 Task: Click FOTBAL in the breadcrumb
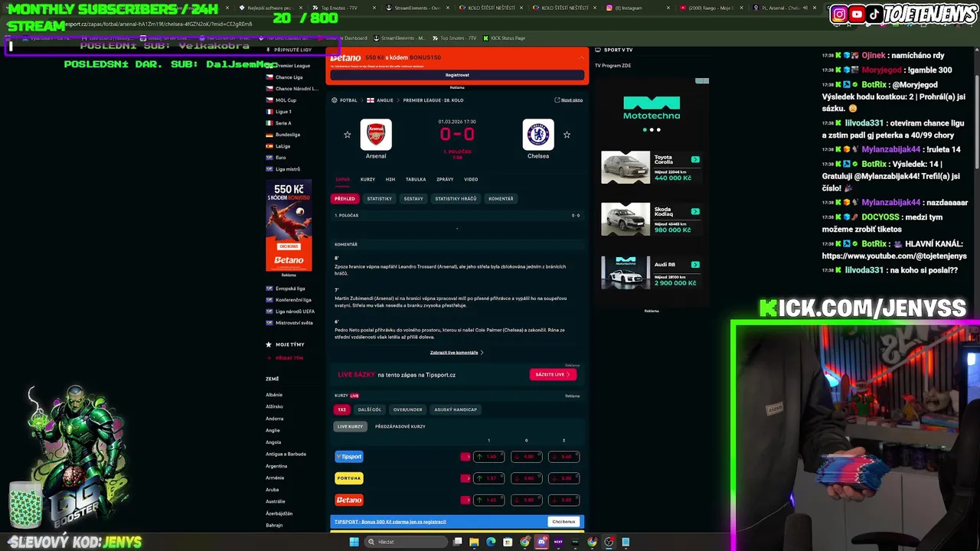pos(348,100)
